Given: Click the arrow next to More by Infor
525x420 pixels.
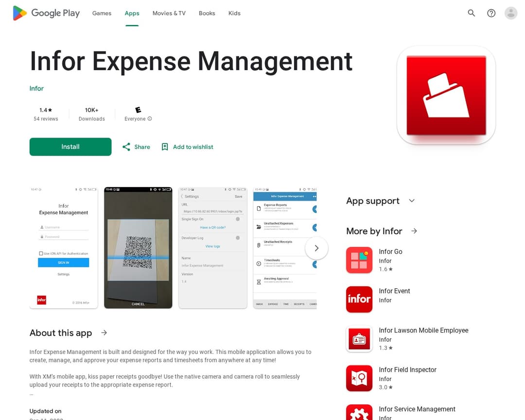Looking at the screenshot, I should tap(414, 231).
